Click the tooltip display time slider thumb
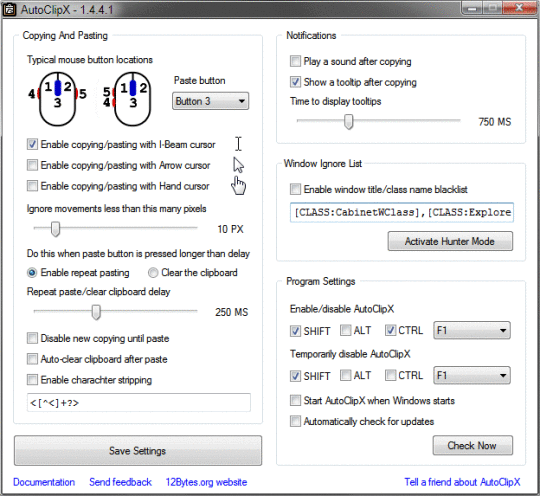This screenshot has height=496, width=540. [x=349, y=122]
